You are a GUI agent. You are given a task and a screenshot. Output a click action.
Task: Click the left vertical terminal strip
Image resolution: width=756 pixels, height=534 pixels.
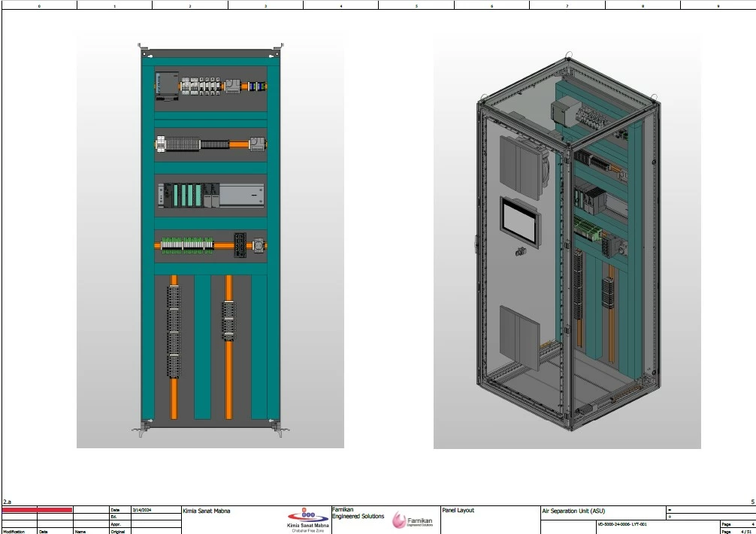(x=174, y=332)
